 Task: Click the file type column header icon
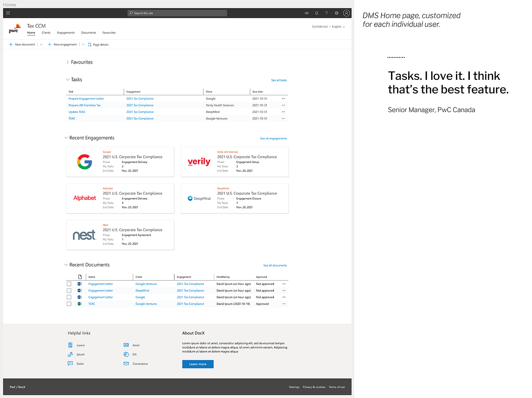[80, 277]
